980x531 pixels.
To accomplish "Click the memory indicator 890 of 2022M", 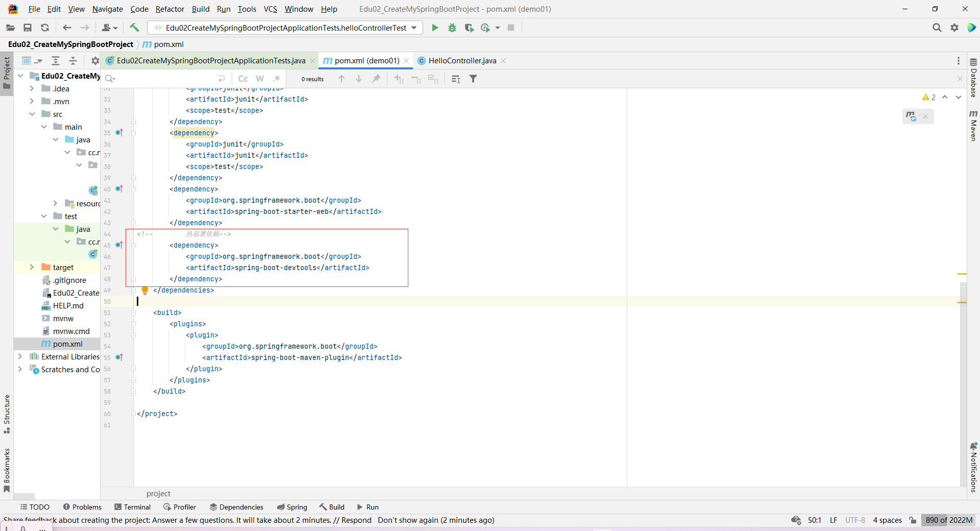I will (949, 520).
